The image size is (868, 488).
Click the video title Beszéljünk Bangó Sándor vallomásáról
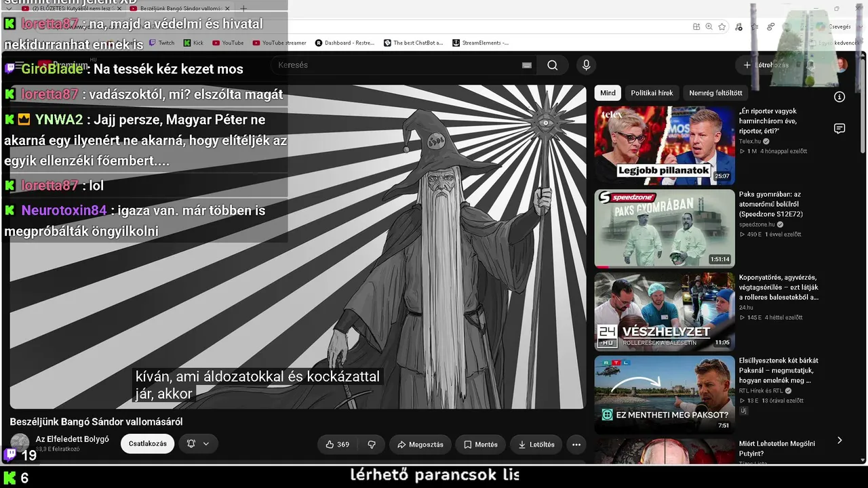click(96, 422)
